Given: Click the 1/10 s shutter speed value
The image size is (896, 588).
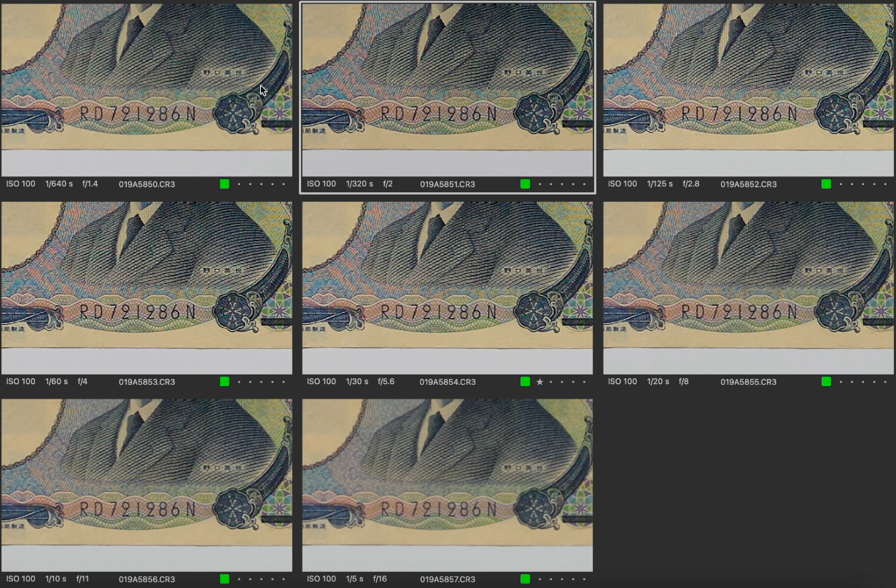Looking at the screenshot, I should (x=56, y=579).
